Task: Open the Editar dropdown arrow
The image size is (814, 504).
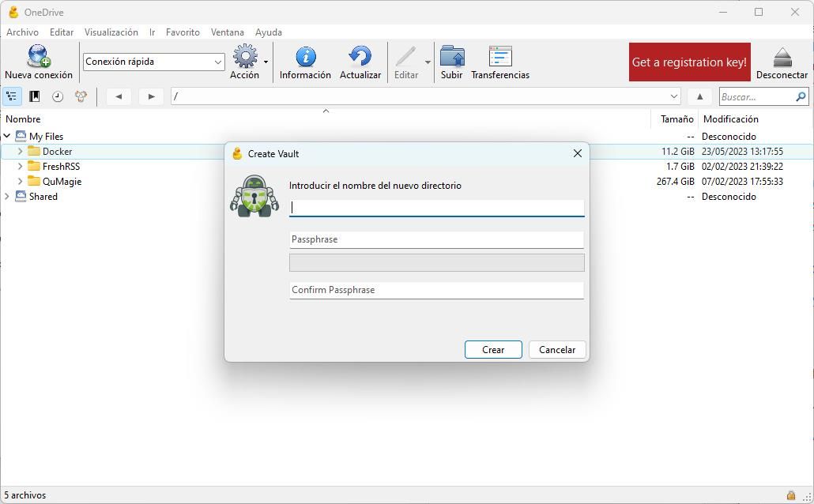Action: tap(428, 62)
